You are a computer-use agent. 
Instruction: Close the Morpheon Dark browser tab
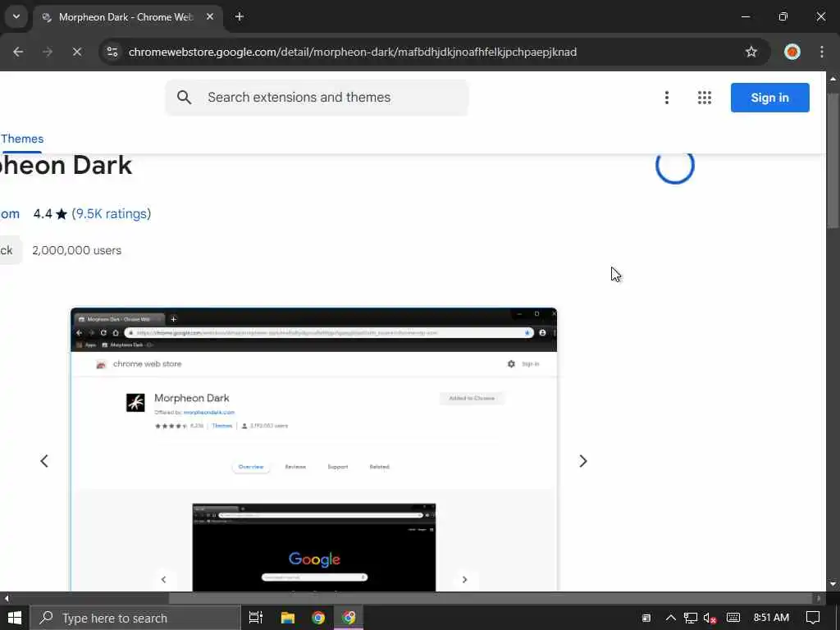210,16
